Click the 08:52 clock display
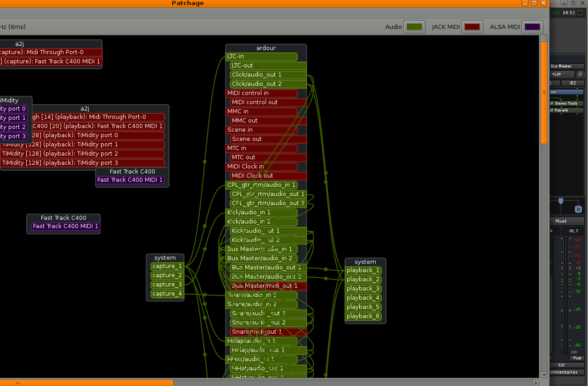 pos(569,13)
